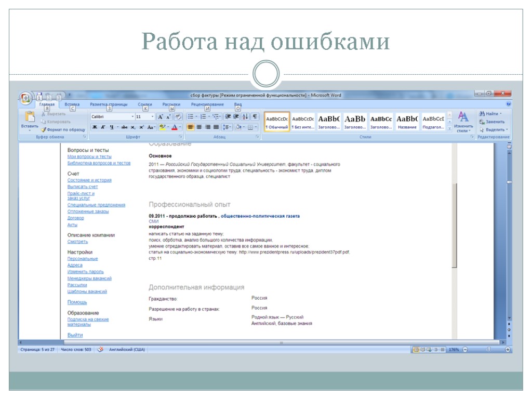Click the Выписать счет link
The image size is (532, 399).
(x=83, y=187)
